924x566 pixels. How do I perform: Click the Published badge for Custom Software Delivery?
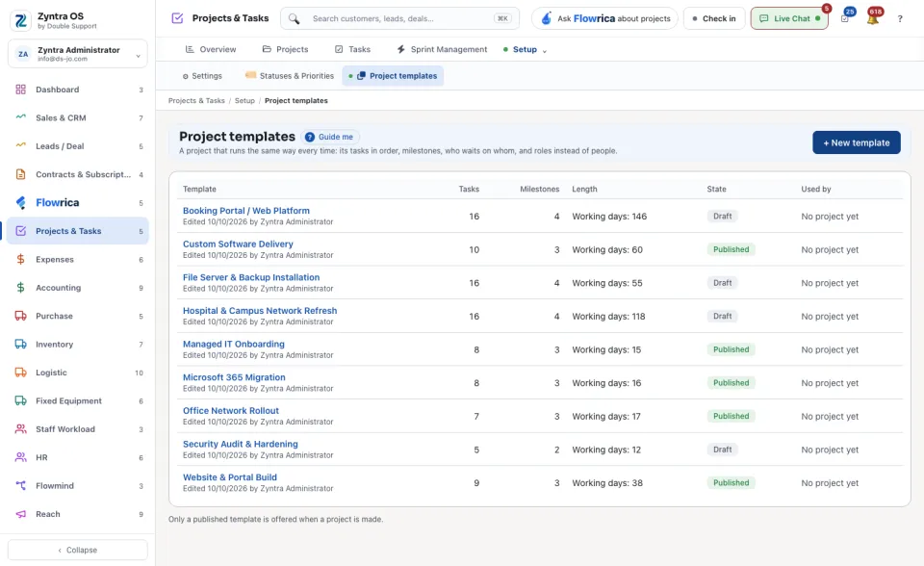[731, 249]
